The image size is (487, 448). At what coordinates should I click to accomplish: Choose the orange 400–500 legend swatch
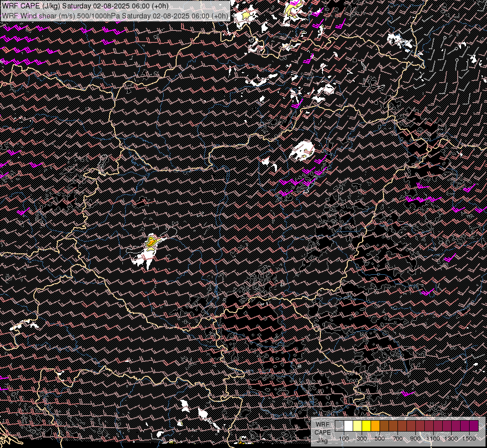click(x=375, y=426)
